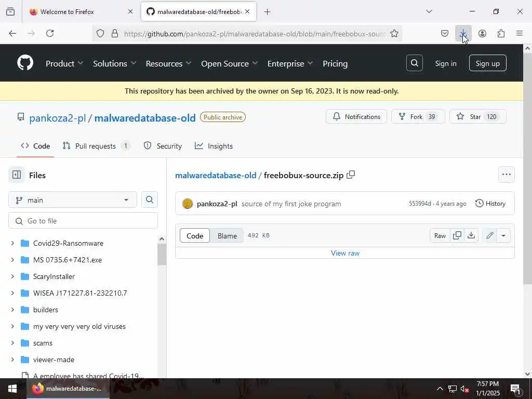The width and height of the screenshot is (532, 399).
Task: Click the View raw link
Action: tap(345, 253)
